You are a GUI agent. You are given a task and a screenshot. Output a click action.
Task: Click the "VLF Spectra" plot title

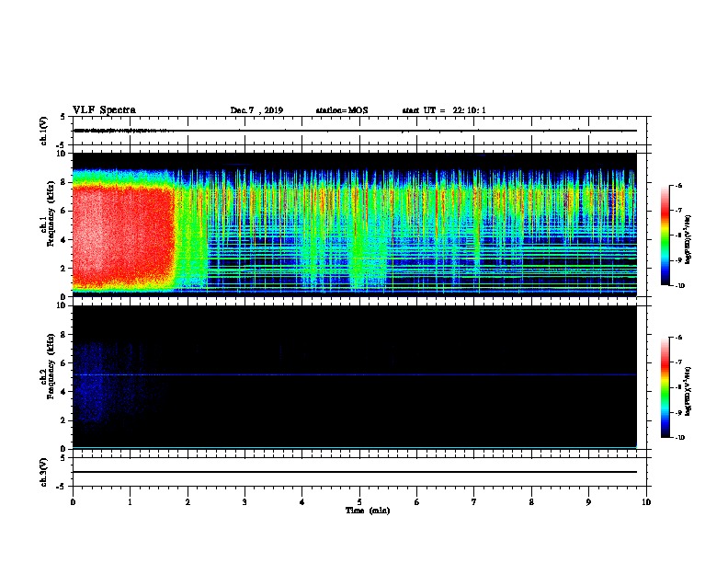pos(104,110)
